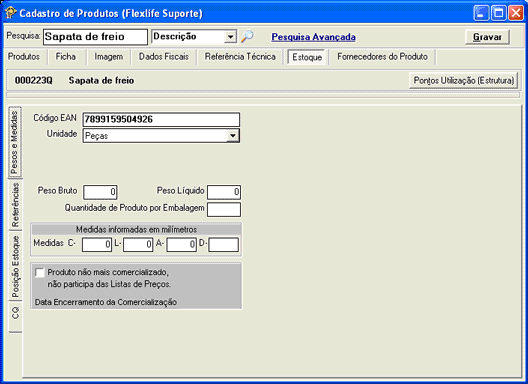Click the Gravar button
Viewport: 528px width, 384px height.
tap(487, 37)
